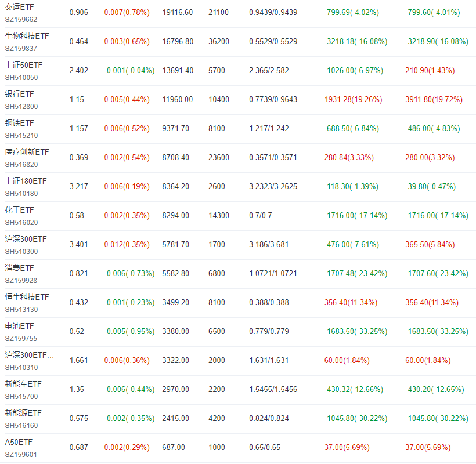Click cost value 0.388/0.388
476x464 pixels.
[x=269, y=302]
